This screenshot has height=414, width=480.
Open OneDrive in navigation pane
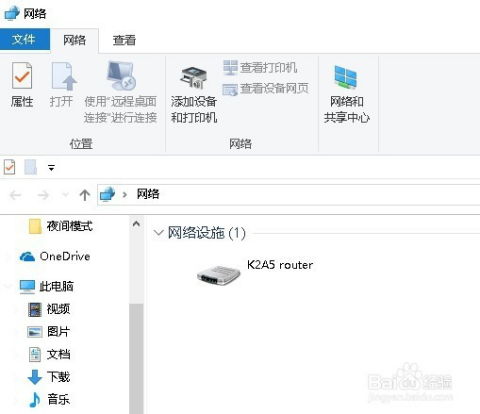tap(55, 256)
